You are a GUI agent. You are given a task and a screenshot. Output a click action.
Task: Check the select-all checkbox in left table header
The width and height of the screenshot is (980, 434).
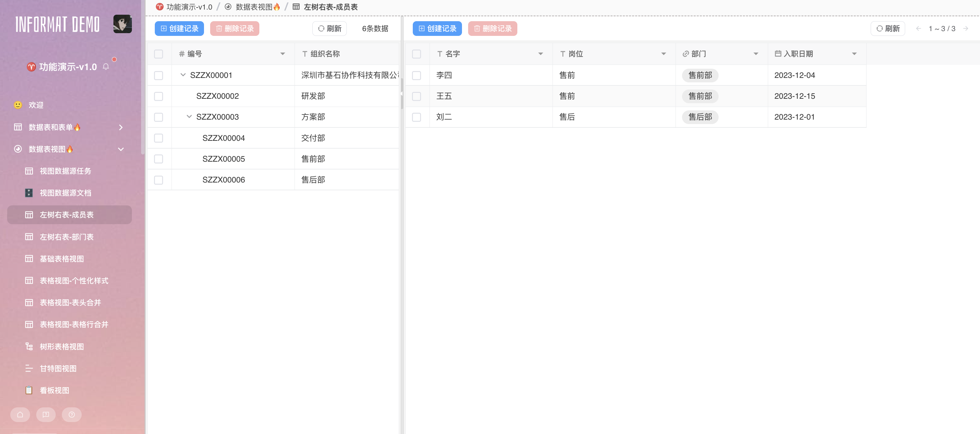click(x=159, y=54)
